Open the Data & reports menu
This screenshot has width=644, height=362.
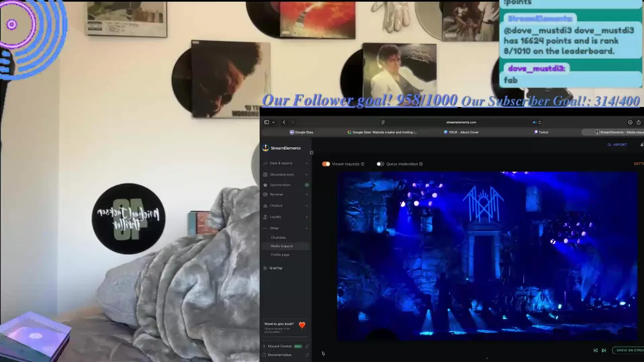[281, 163]
